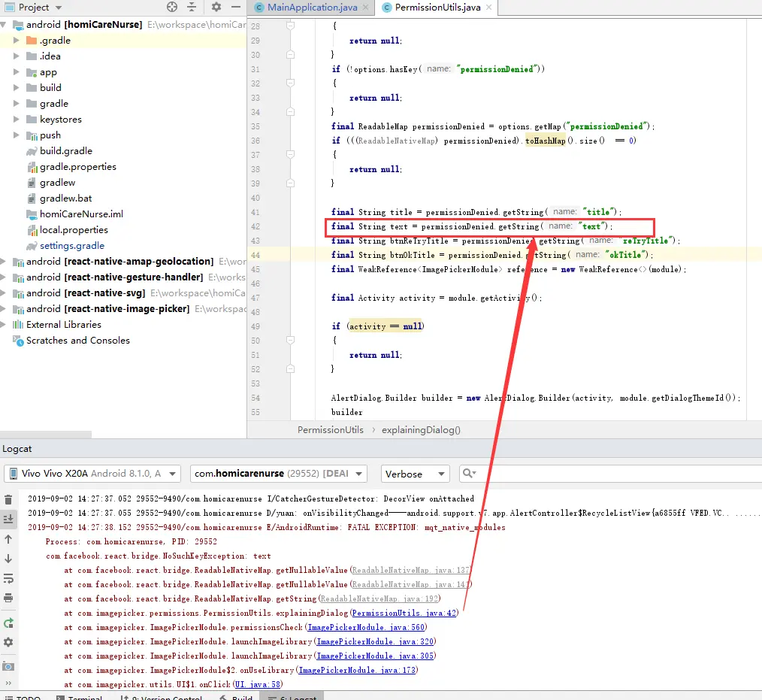This screenshot has width=762, height=700.
Task: Open the ImagePickerModule.java:173 link
Action: click(357, 670)
